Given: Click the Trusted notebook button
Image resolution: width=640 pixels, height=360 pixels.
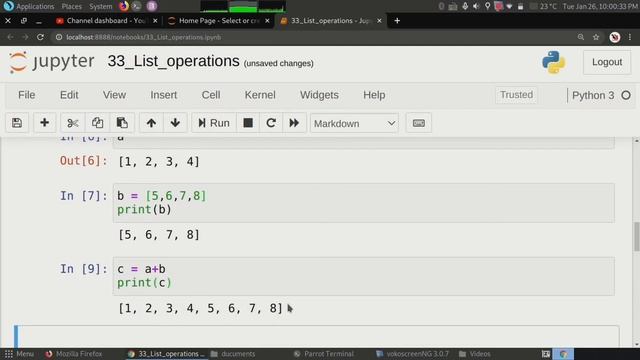Looking at the screenshot, I should point(516,95).
